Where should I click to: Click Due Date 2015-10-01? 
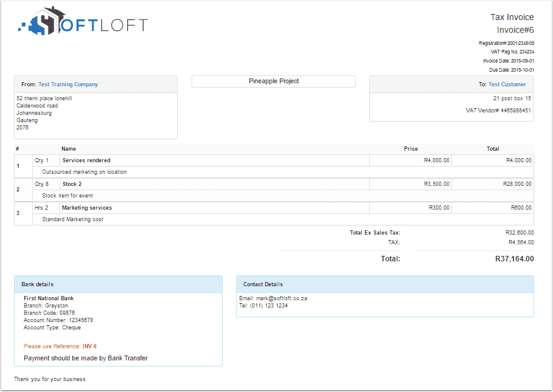point(512,70)
